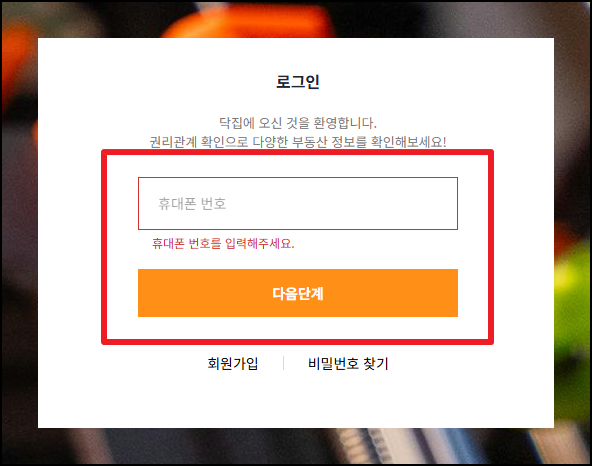This screenshot has height=466, width=592.
Task: Click the red 휴대폰 번호를 입력해주세요 error message
Action: pos(223,244)
